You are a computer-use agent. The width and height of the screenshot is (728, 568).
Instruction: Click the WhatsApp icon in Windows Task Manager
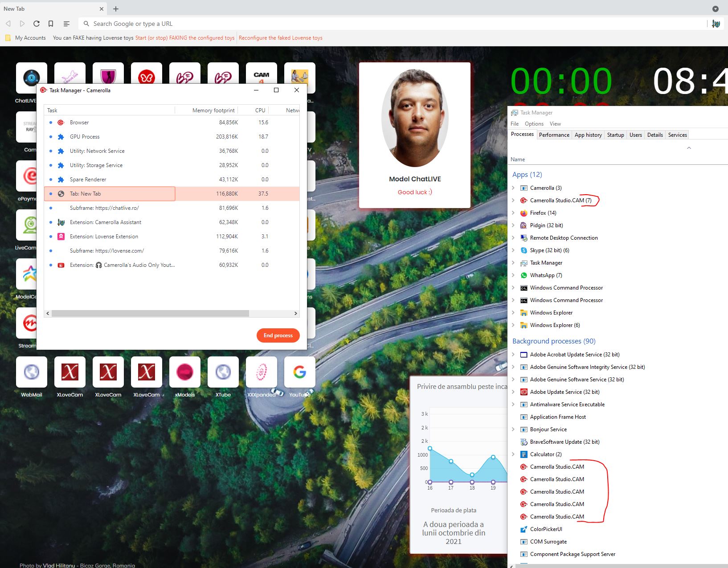click(524, 275)
